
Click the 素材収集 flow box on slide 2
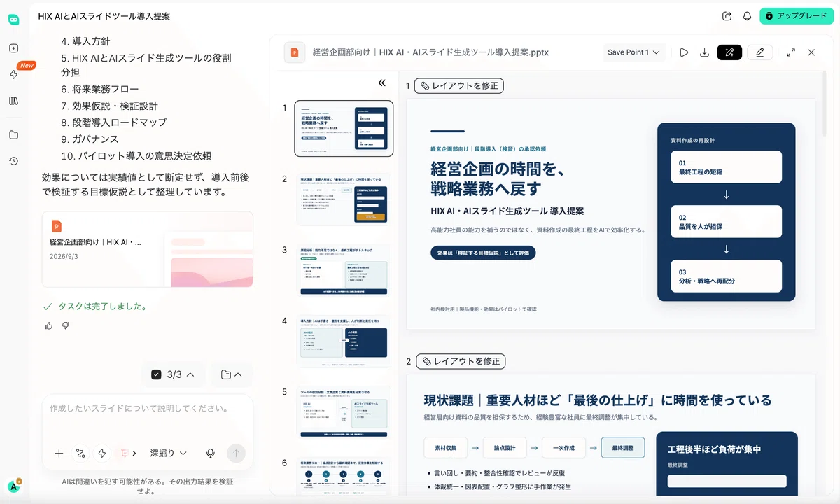click(x=445, y=447)
